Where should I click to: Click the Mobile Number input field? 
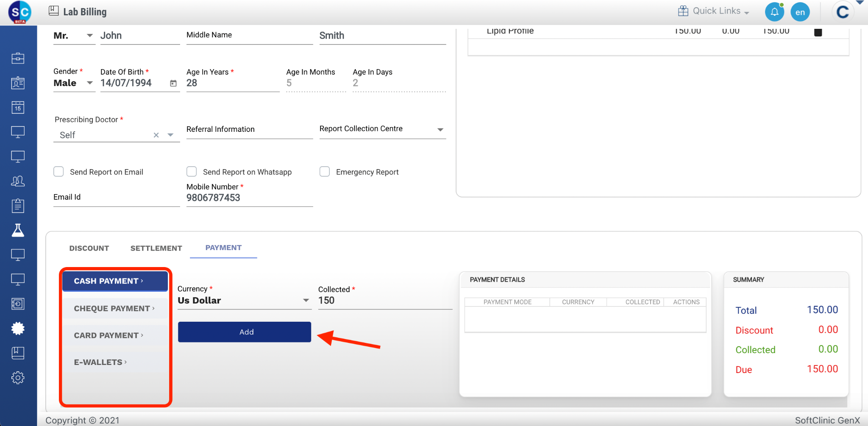coord(249,198)
